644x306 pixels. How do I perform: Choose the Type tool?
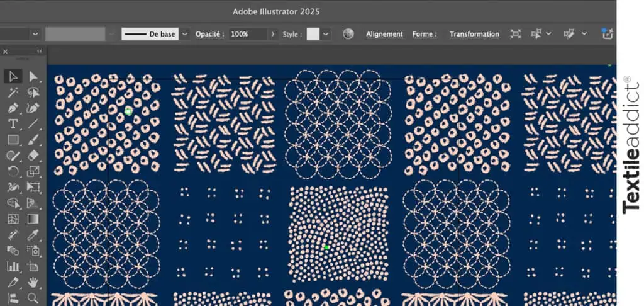(13, 124)
